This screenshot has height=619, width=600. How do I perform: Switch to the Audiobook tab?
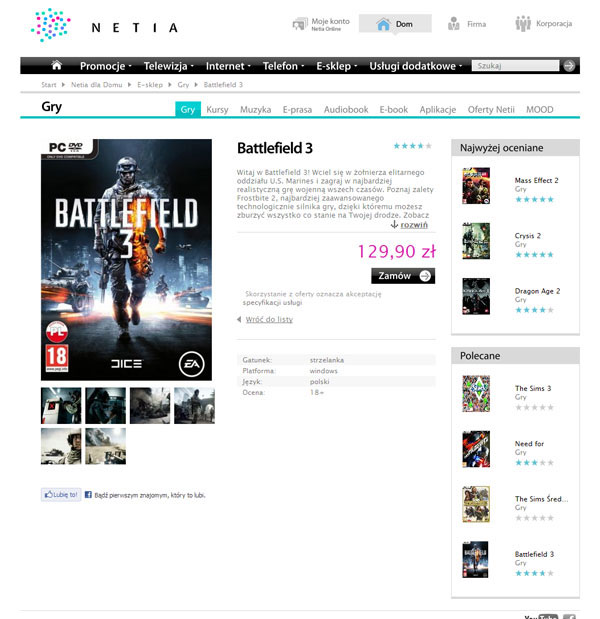(x=346, y=109)
